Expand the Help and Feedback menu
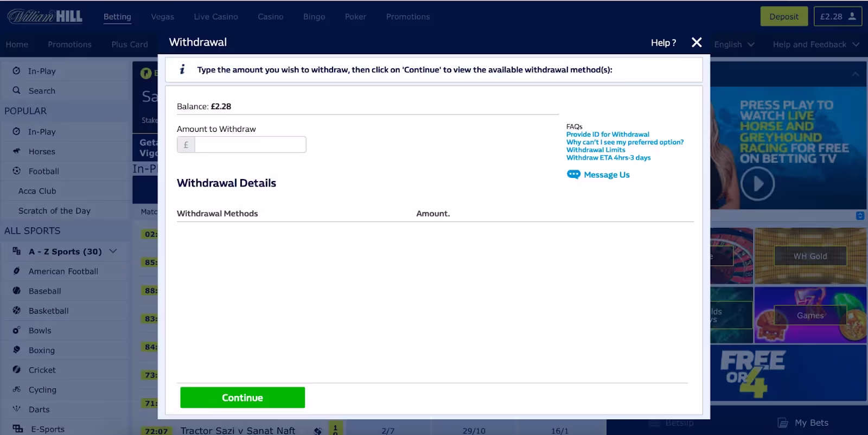Image resolution: width=868 pixels, height=435 pixels. (x=816, y=44)
